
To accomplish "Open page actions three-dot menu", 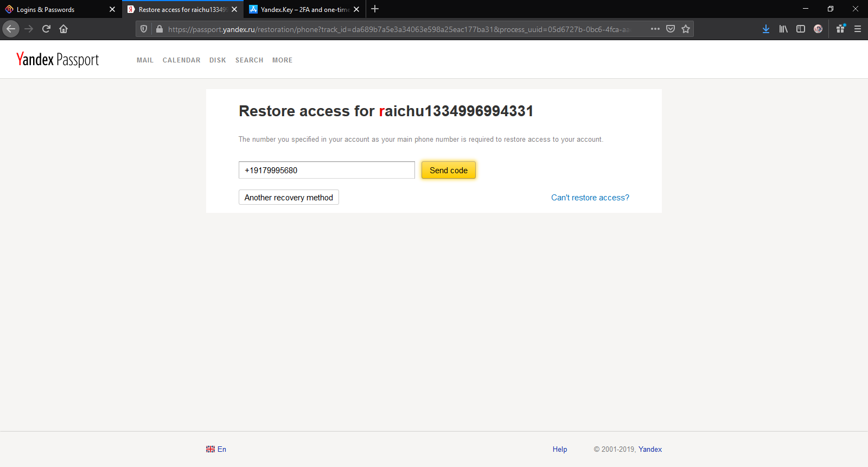I will pyautogui.click(x=655, y=29).
